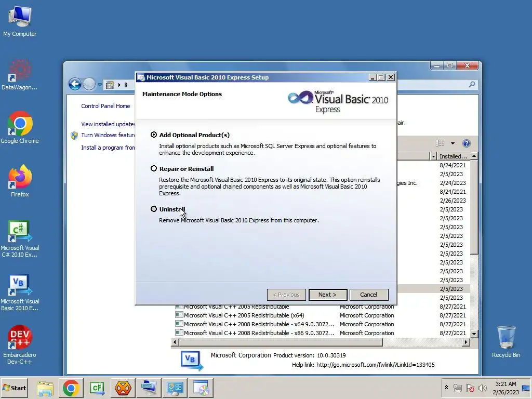This screenshot has width=532, height=399.
Task: Launch Firefox desktop shortcut
Action: (x=20, y=181)
